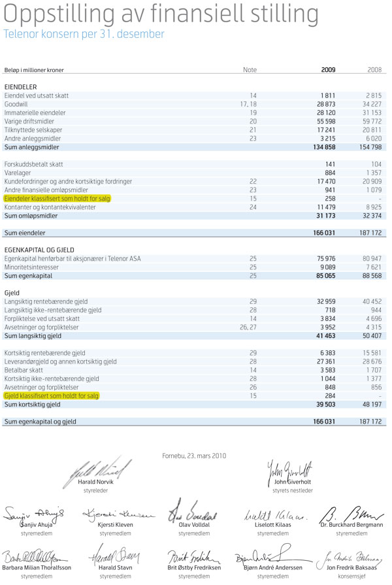Click the 'Sum anleggsmidler' total label
Screen dimensions: 392x585
32,147
